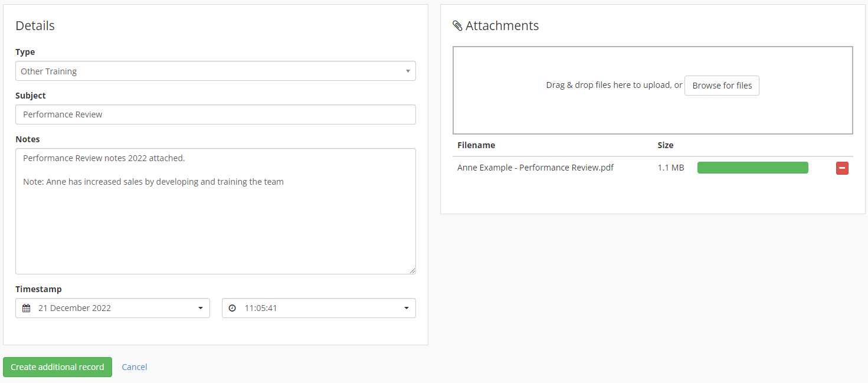Click the green upload progress bar
Screen dimensions: 868x383
tap(752, 168)
